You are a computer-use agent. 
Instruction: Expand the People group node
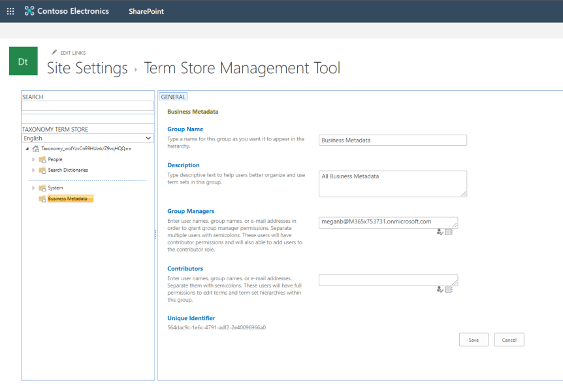coord(33,159)
